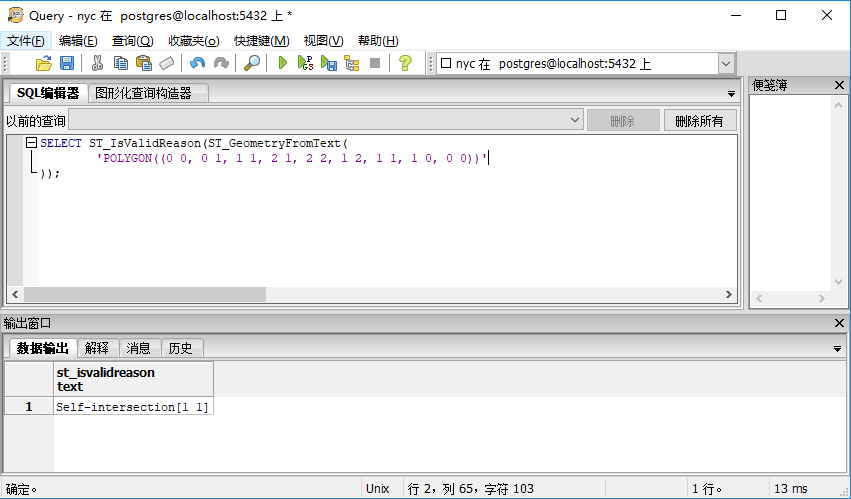Select result row number 1
851x499 pixels.
tap(29, 406)
